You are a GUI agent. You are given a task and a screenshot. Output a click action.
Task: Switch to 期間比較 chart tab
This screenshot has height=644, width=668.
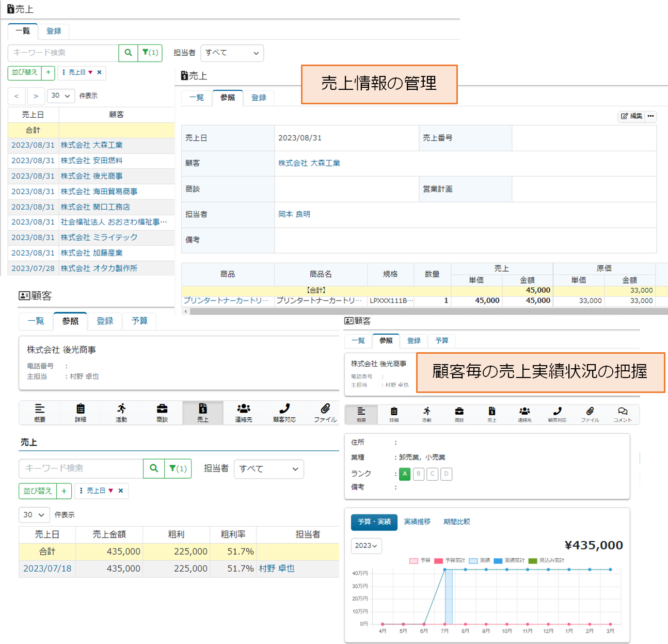click(457, 522)
